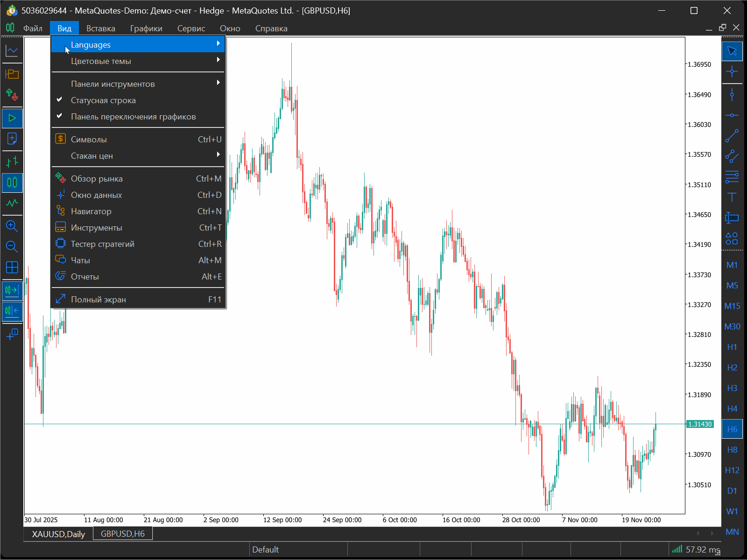This screenshot has height=560, width=747.
Task: Set timeframe to W1
Action: click(x=732, y=511)
